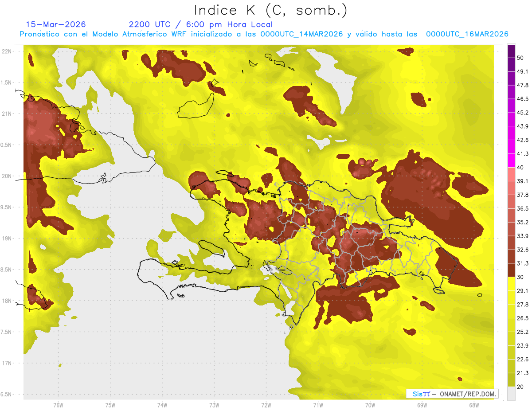Select the magenta swatch between 41.3 and 42.6
Screen dimensions: 532x411
(511, 147)
